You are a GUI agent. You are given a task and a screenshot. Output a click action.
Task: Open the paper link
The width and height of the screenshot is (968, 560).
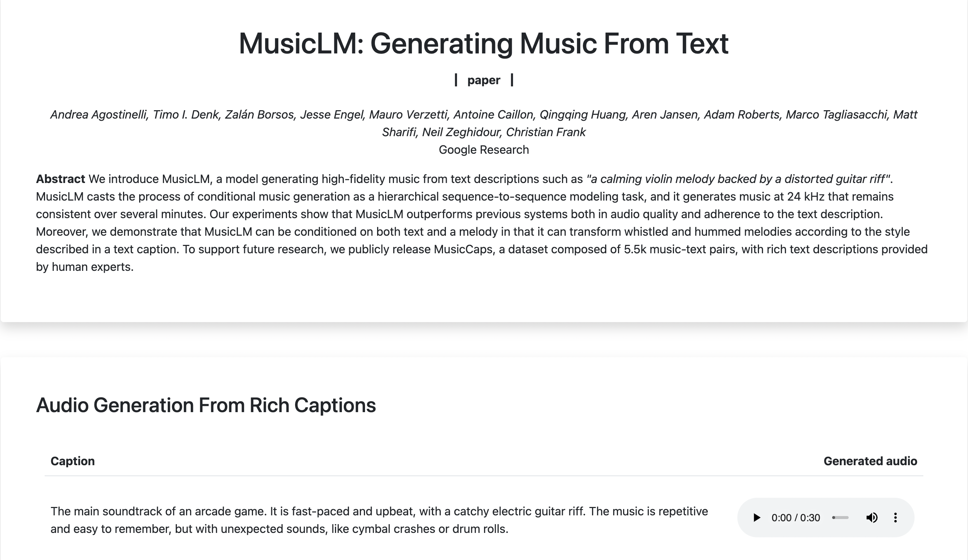(x=484, y=80)
